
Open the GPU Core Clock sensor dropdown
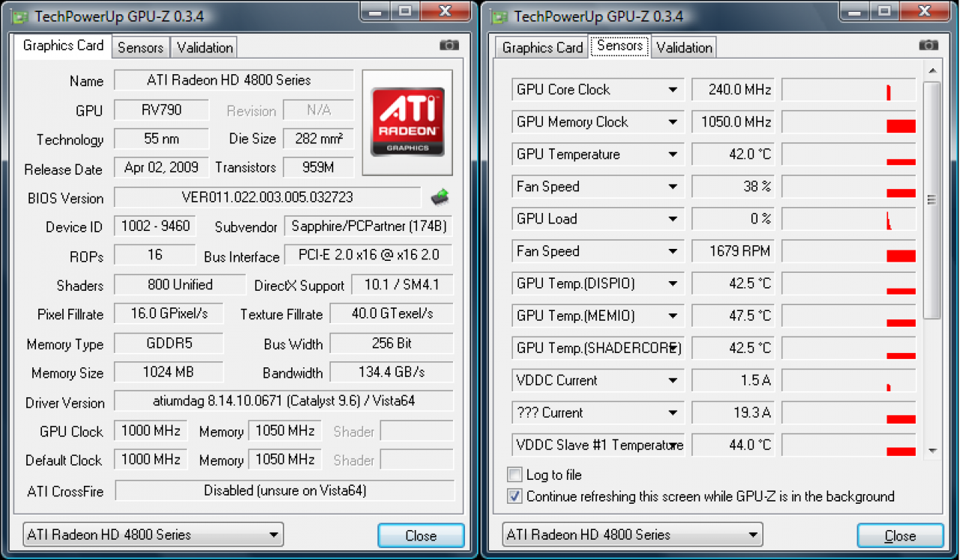[x=673, y=90]
